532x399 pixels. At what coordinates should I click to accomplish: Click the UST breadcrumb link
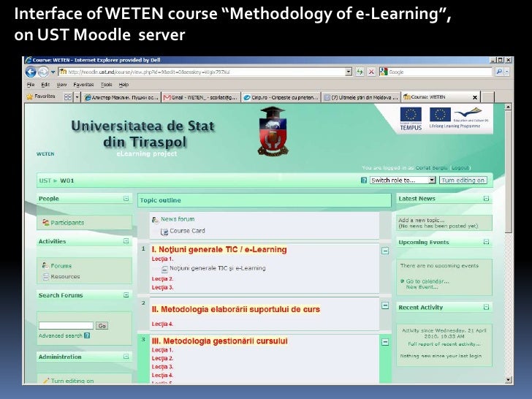tap(45, 180)
